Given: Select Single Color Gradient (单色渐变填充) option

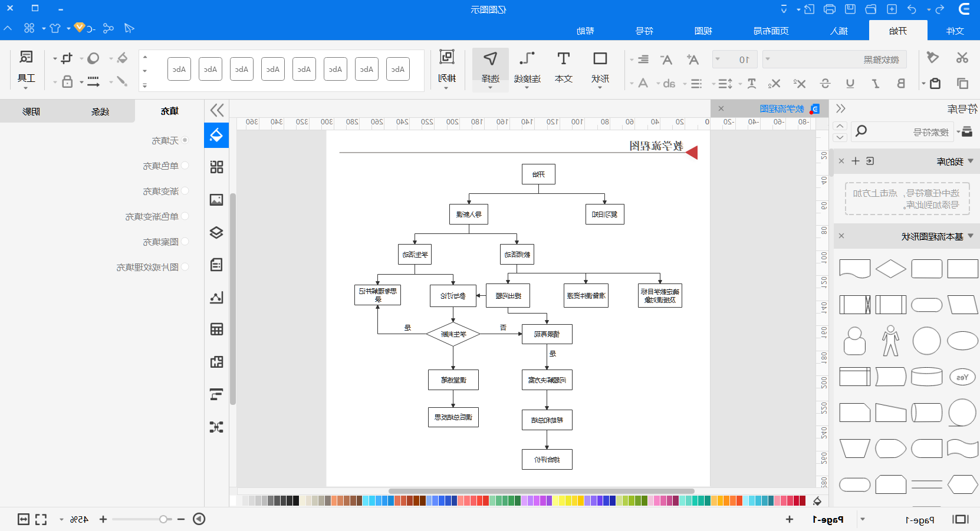Looking at the screenshot, I should 185,216.
